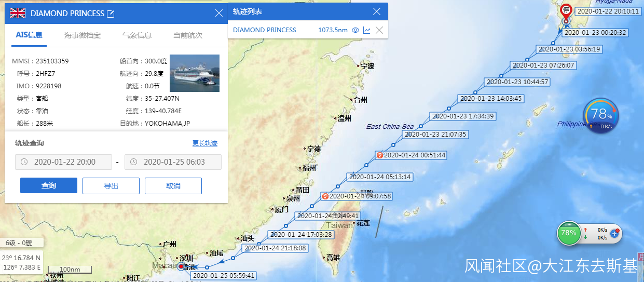
Task: Open the track chart icon in track list
Action: pos(367,30)
